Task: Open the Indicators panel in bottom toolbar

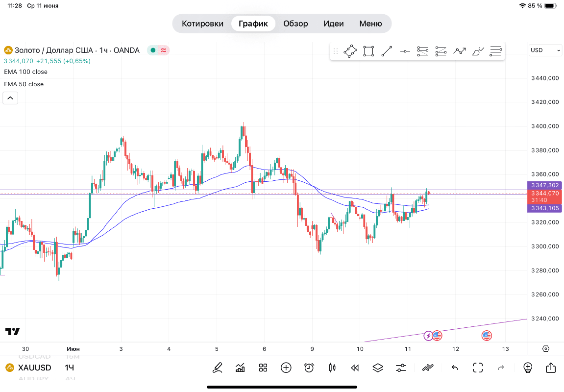Action: coord(240,367)
